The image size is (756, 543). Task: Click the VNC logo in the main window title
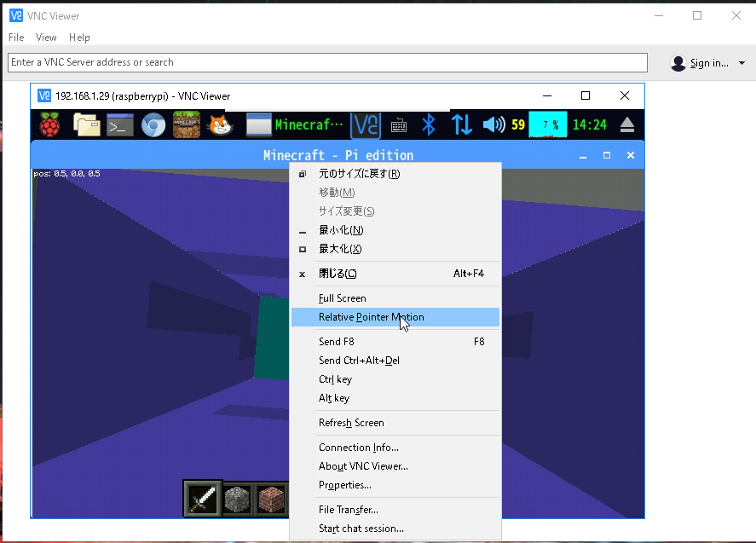[16, 15]
